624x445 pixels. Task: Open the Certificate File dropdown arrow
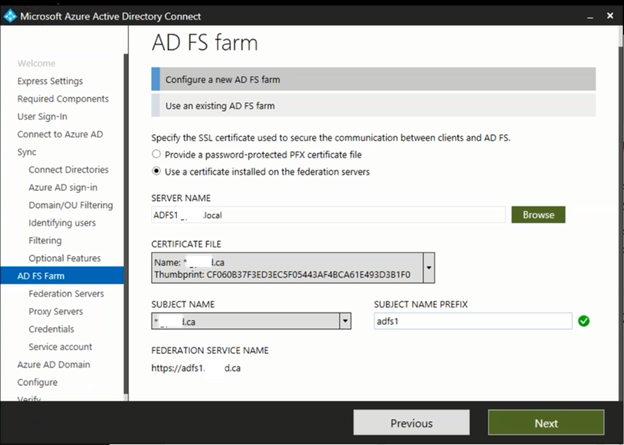429,267
